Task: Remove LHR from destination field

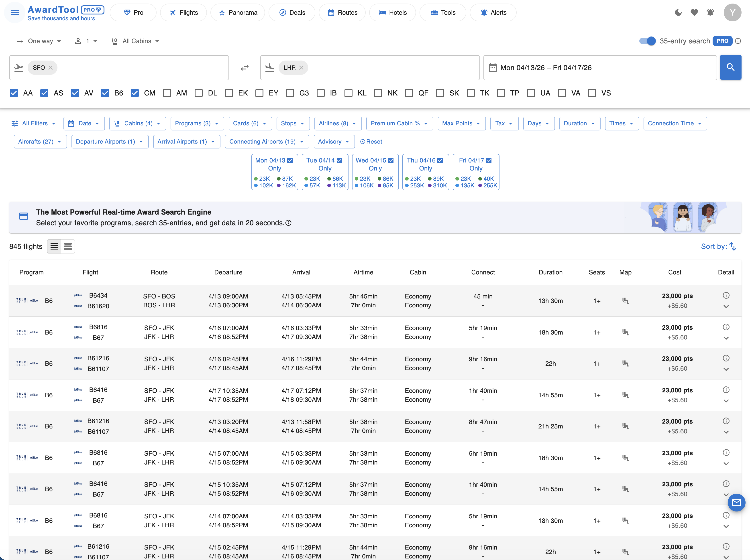Action: (301, 68)
